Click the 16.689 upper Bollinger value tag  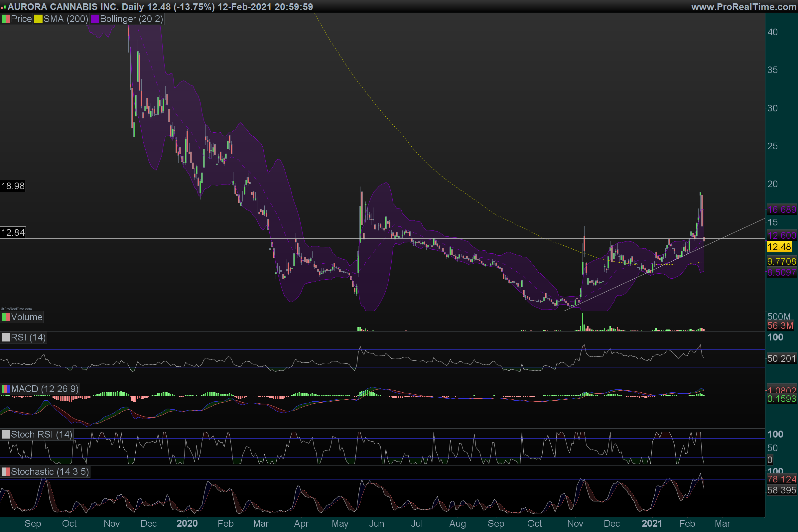(781, 209)
